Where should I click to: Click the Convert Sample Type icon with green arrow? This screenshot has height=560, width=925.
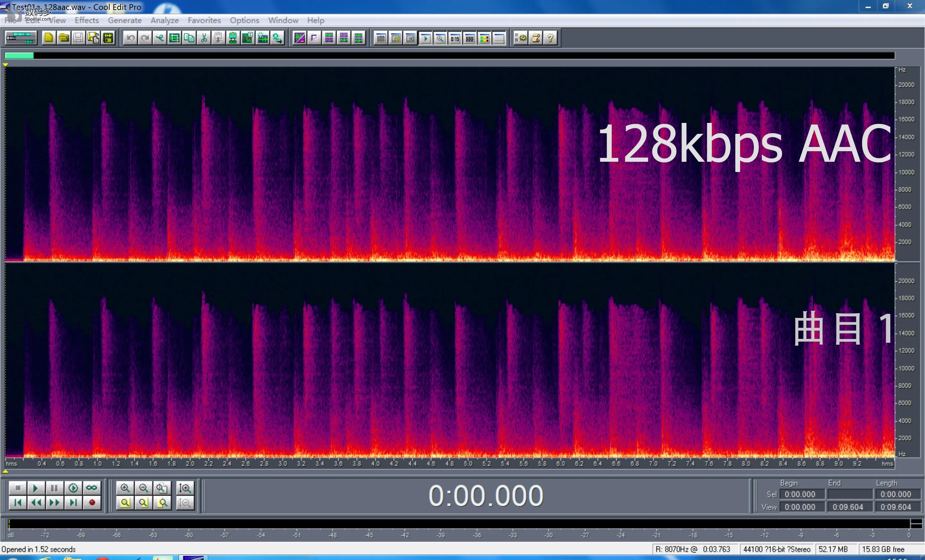277,38
